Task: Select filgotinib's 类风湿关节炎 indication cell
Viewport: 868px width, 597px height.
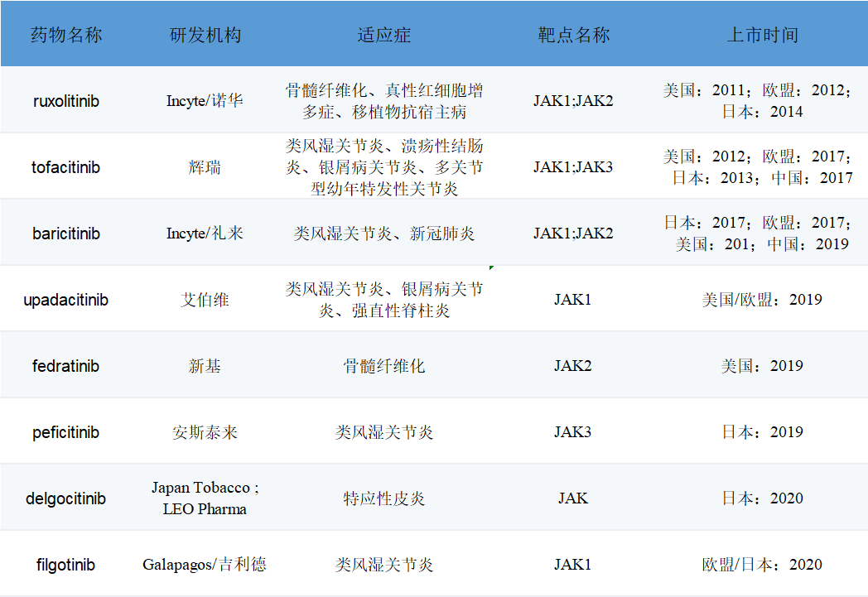Action: click(x=383, y=565)
